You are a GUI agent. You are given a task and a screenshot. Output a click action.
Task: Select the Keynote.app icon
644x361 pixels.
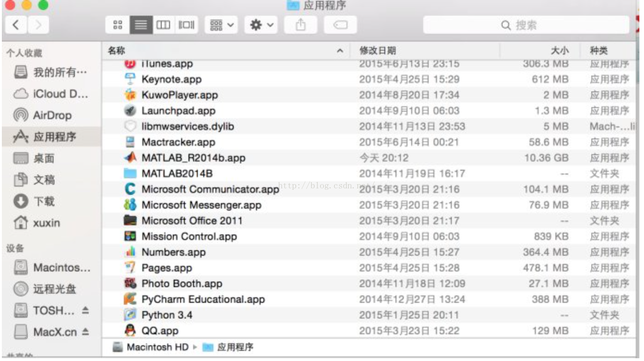click(130, 79)
